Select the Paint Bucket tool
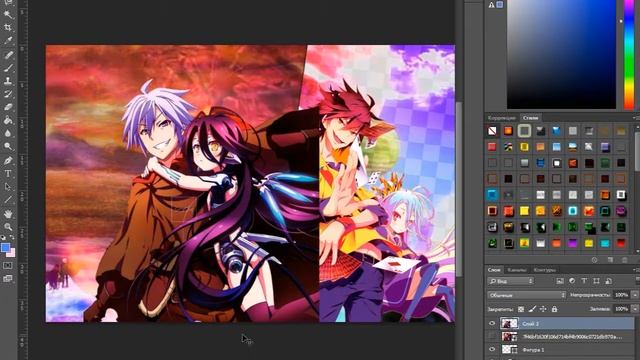This screenshot has width=640, height=360. pos(8,120)
